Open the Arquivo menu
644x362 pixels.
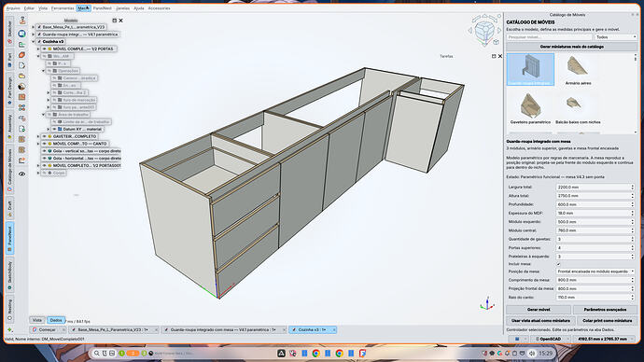[13, 8]
